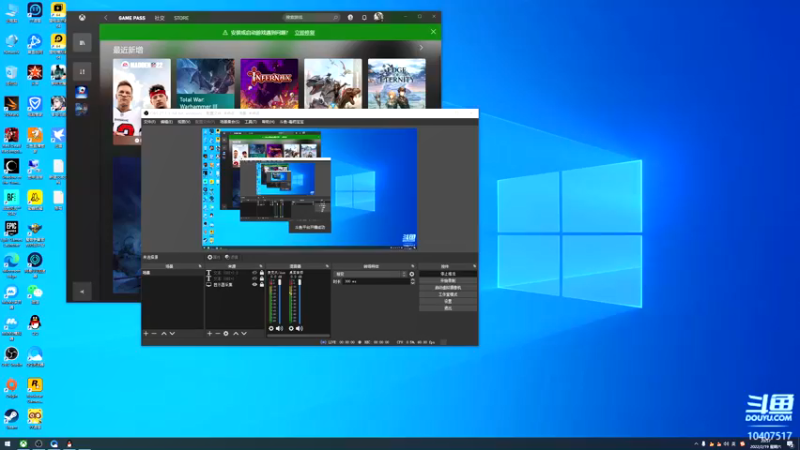The image size is (800, 450).
Task: Open the Start menu on taskbar
Action: 7,444
